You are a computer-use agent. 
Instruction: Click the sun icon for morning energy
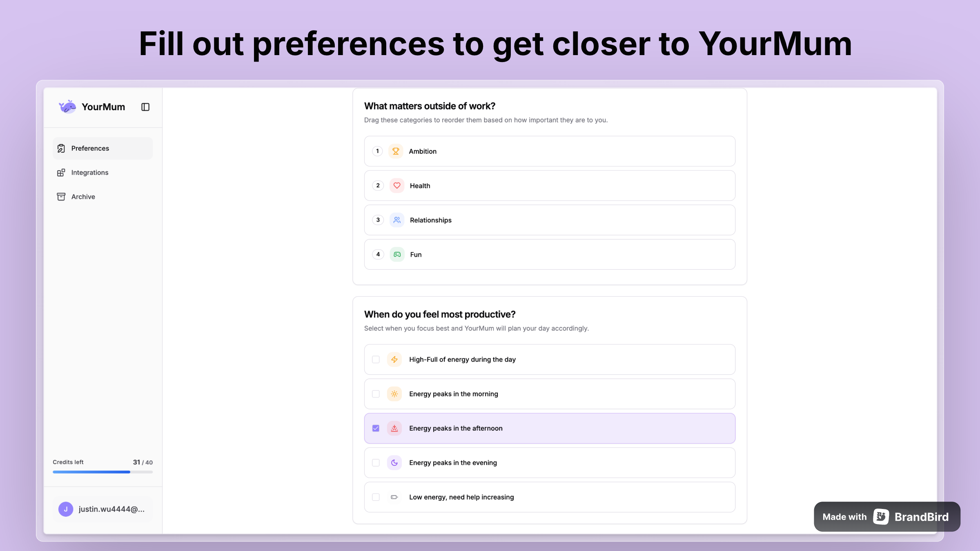tap(394, 393)
